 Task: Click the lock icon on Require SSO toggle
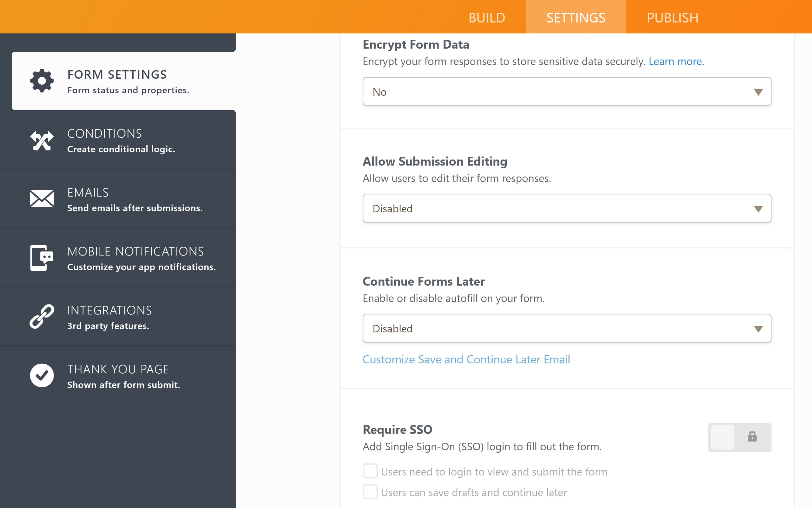coord(752,437)
